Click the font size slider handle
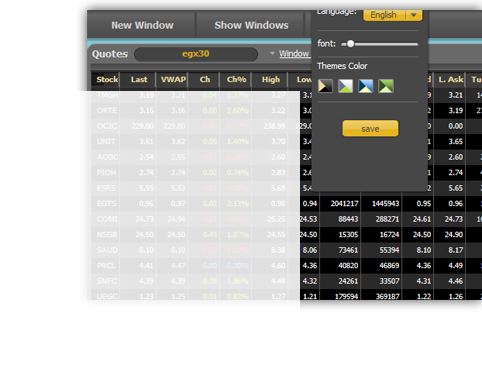Image resolution: width=482 pixels, height=370 pixels. [350, 44]
